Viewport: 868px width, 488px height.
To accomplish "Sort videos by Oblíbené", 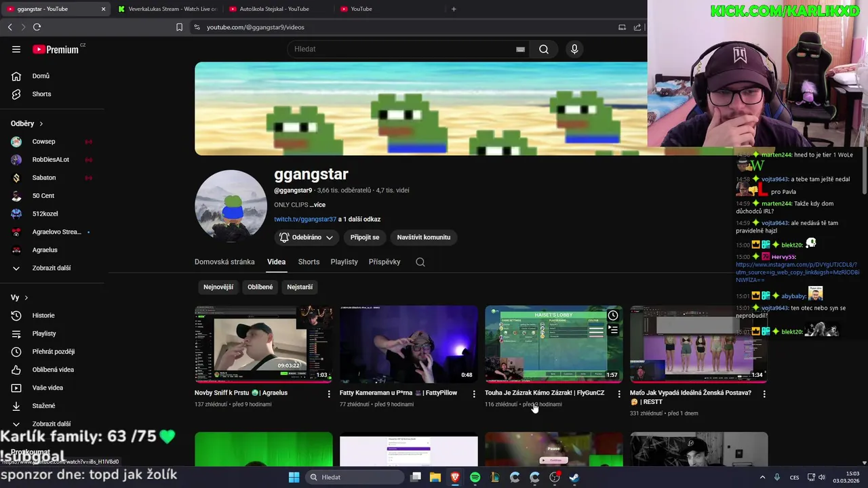I will tap(260, 287).
